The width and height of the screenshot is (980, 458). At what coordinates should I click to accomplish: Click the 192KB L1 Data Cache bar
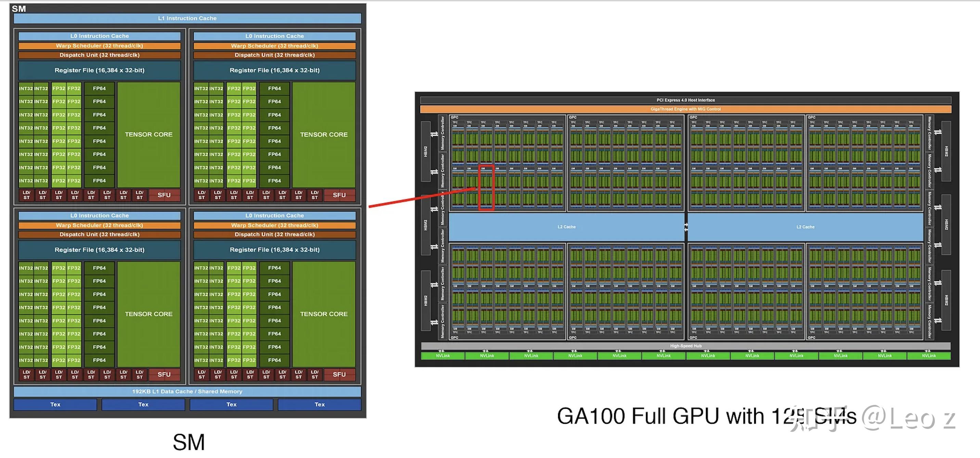[187, 391]
